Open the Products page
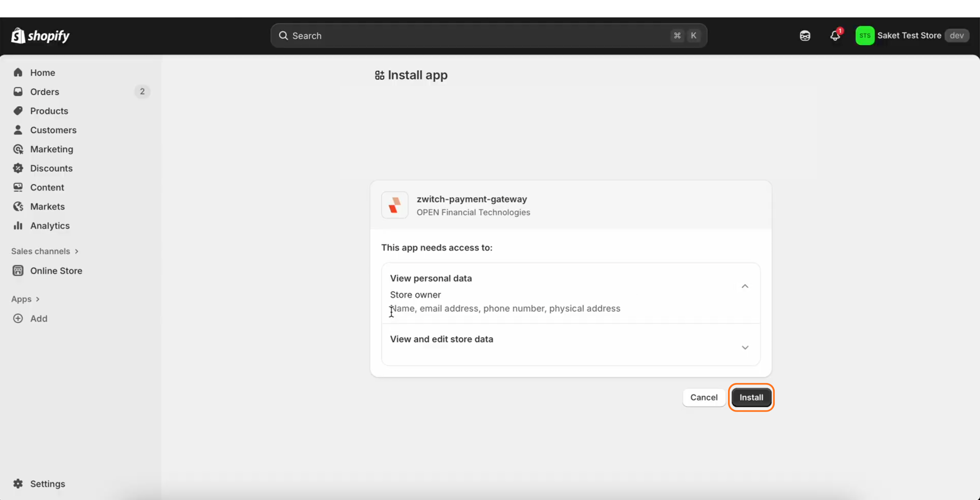The width and height of the screenshot is (980, 500). (x=49, y=111)
